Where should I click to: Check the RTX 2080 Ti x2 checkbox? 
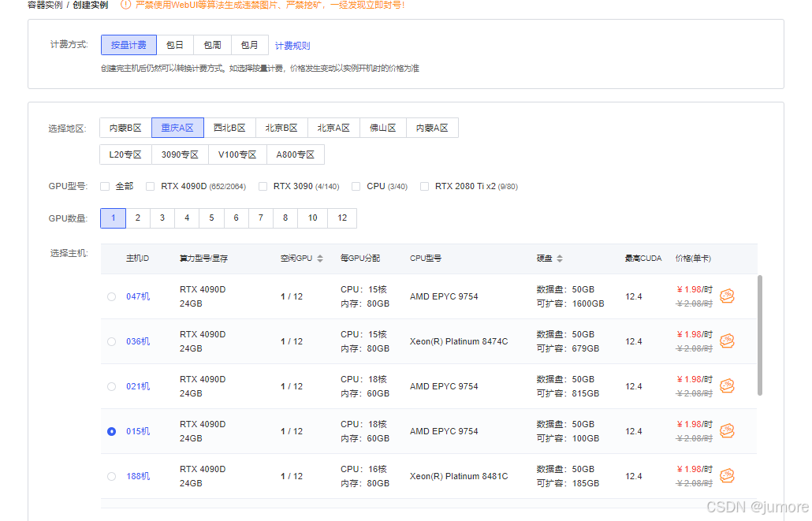tap(425, 187)
